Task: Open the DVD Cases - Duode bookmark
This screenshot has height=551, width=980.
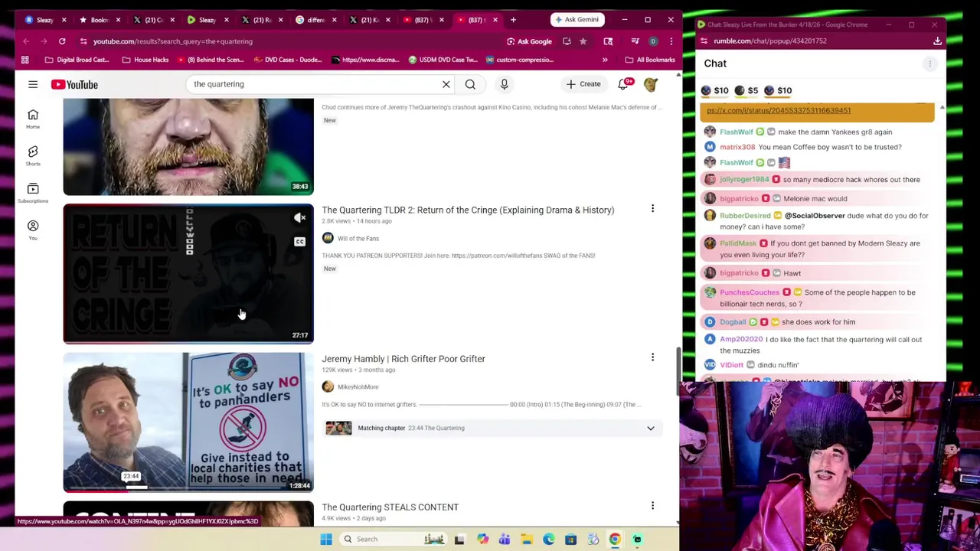Action: tap(288, 60)
